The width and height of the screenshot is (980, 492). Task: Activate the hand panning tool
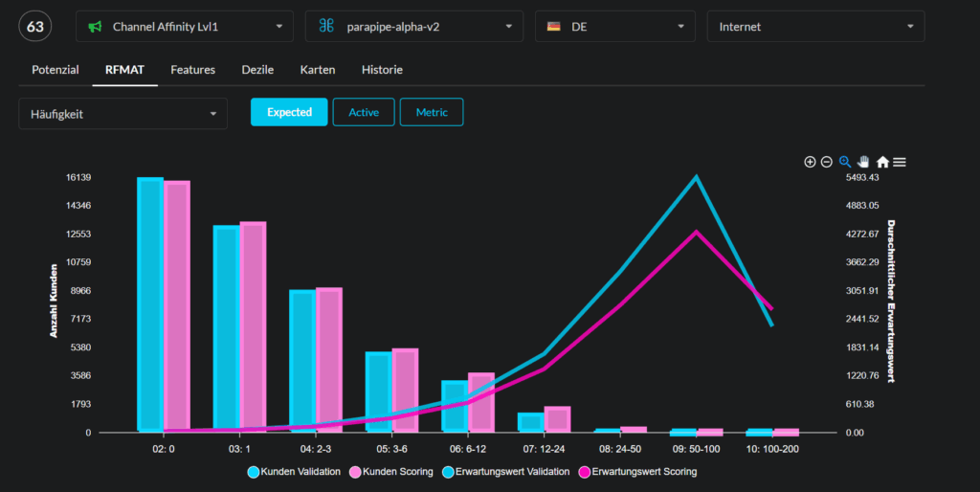pyautogui.click(x=863, y=162)
